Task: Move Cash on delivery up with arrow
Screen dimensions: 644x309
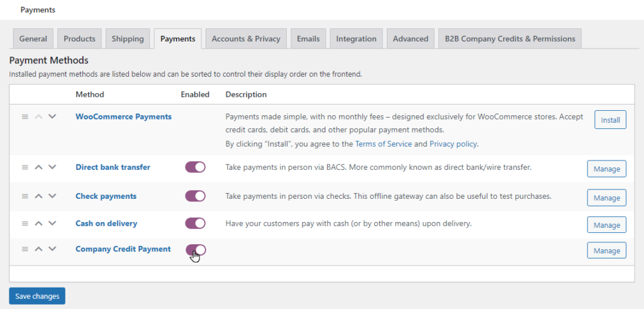Action: [38, 223]
